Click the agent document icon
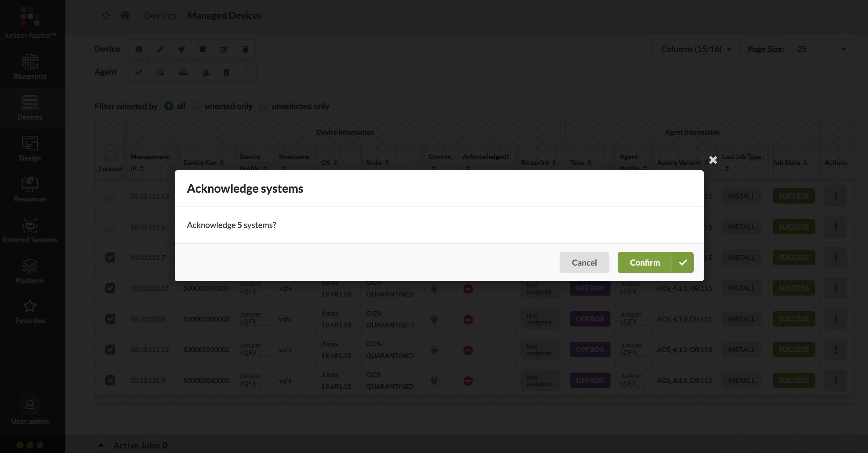Viewport: 868px width, 453px height. pos(227,72)
